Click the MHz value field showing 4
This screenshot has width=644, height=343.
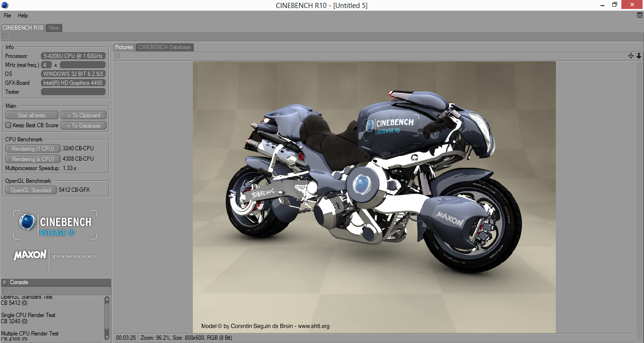click(47, 65)
